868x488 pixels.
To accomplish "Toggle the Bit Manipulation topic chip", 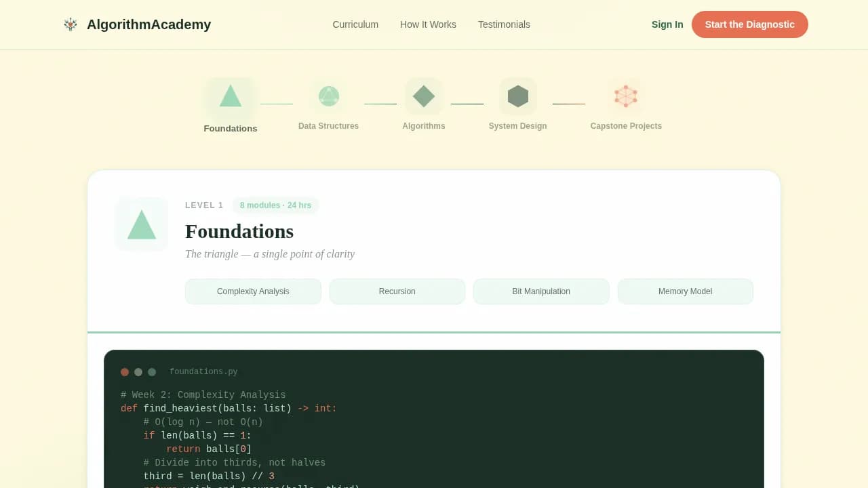I will tap(541, 291).
